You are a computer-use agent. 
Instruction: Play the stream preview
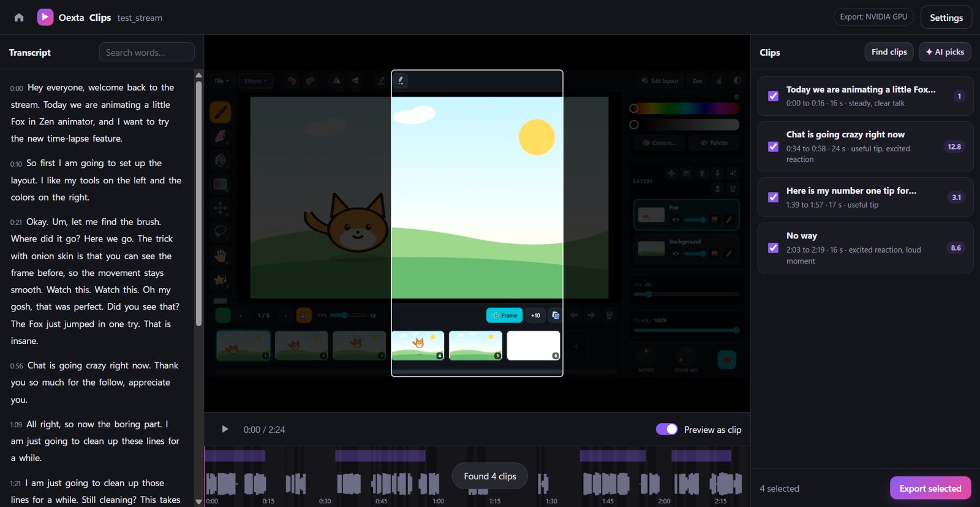225,429
